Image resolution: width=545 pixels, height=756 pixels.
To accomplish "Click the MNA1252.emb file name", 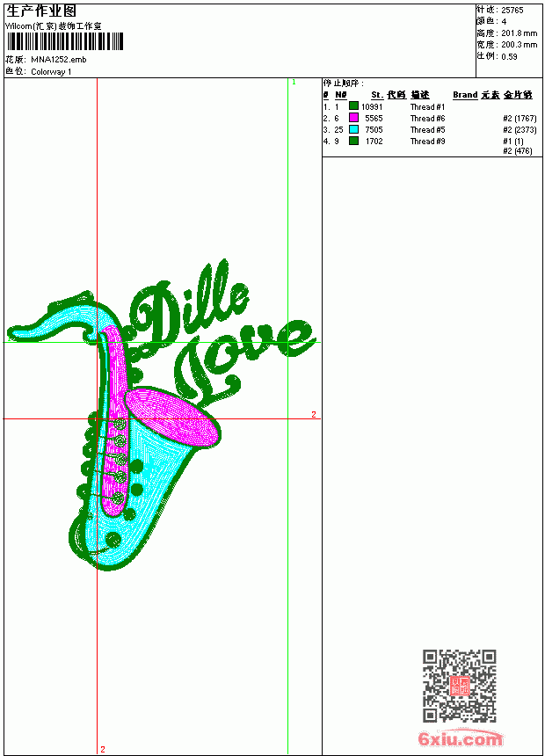I will point(59,60).
